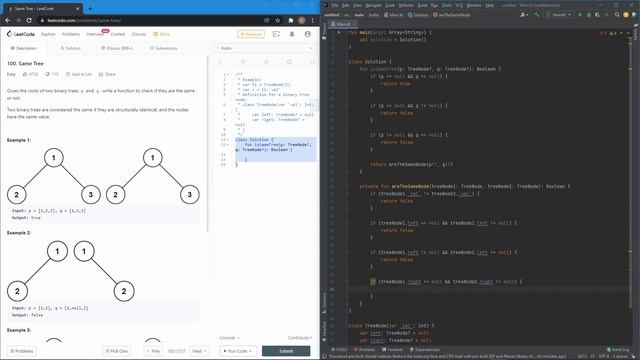Viewport: 640px width, 360px height.
Task: Open the Kotlin language dropdown
Action: tap(265, 48)
